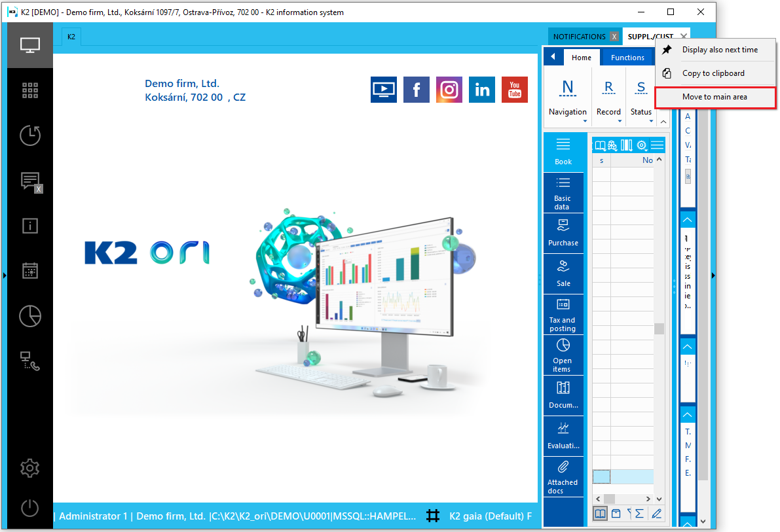
Task: Open the LinkedIn icon
Action: [482, 90]
